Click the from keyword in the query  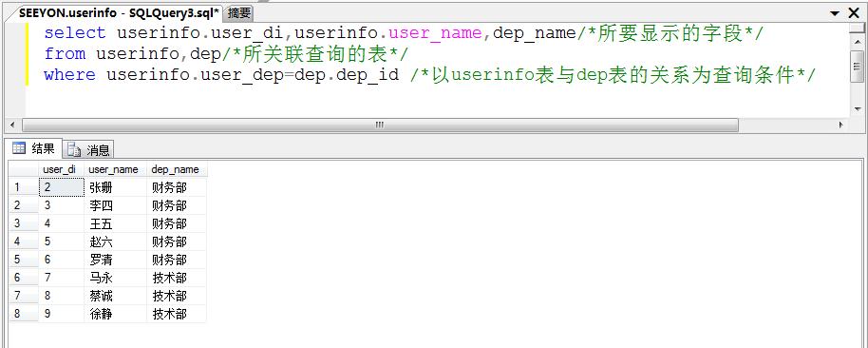(65, 54)
